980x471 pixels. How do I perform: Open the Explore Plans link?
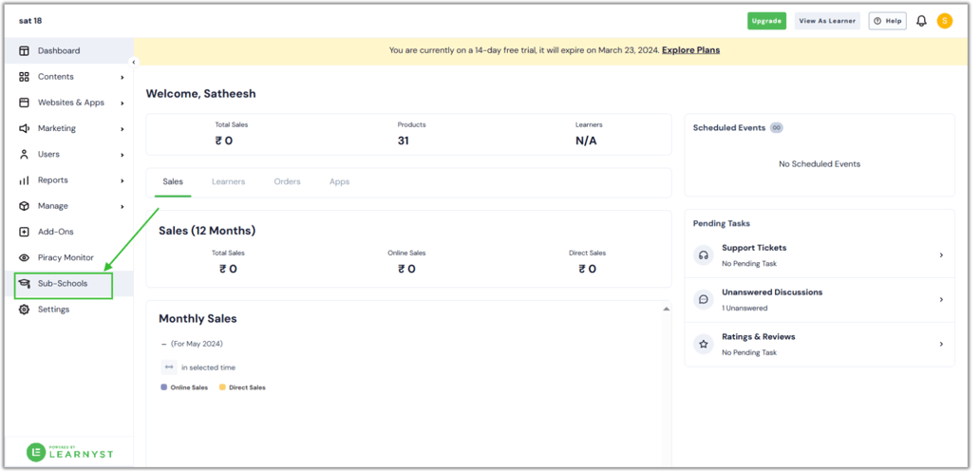tap(690, 50)
